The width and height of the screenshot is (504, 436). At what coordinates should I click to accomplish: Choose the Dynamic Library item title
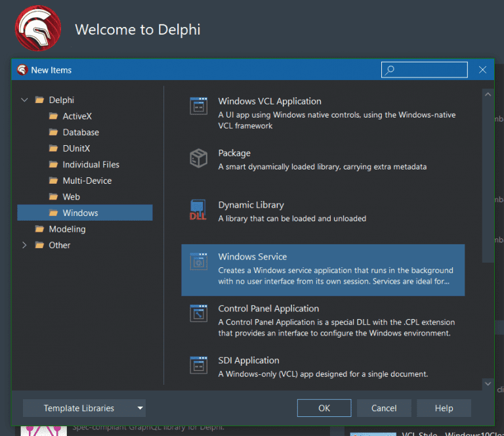(x=251, y=205)
